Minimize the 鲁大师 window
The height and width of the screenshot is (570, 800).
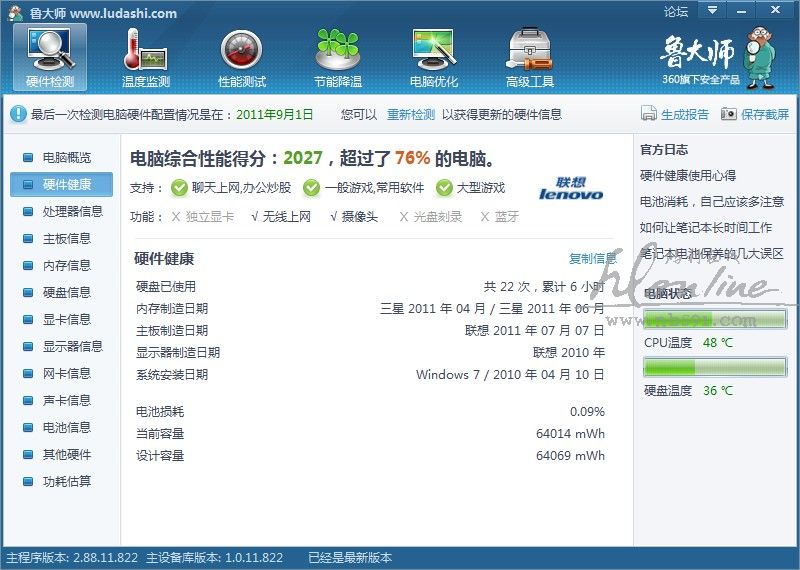[x=742, y=10]
